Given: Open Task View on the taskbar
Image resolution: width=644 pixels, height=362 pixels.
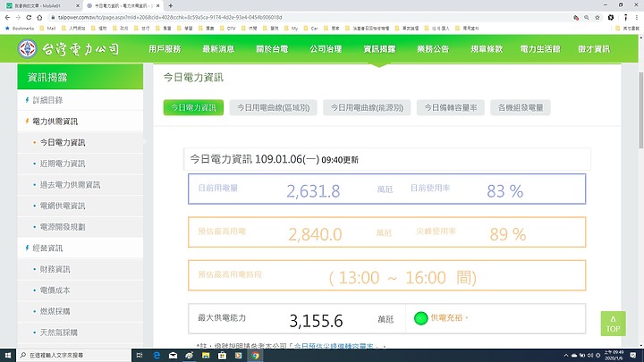Looking at the screenshot, I should [140, 356].
